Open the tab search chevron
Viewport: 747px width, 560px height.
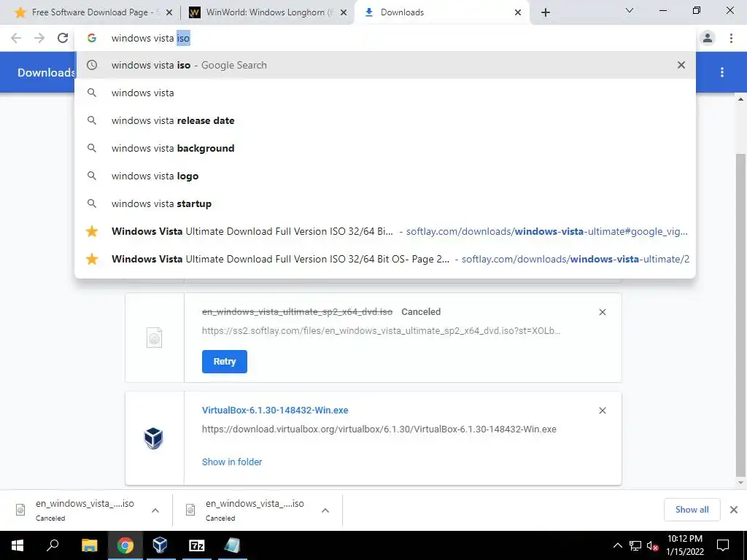coord(630,10)
